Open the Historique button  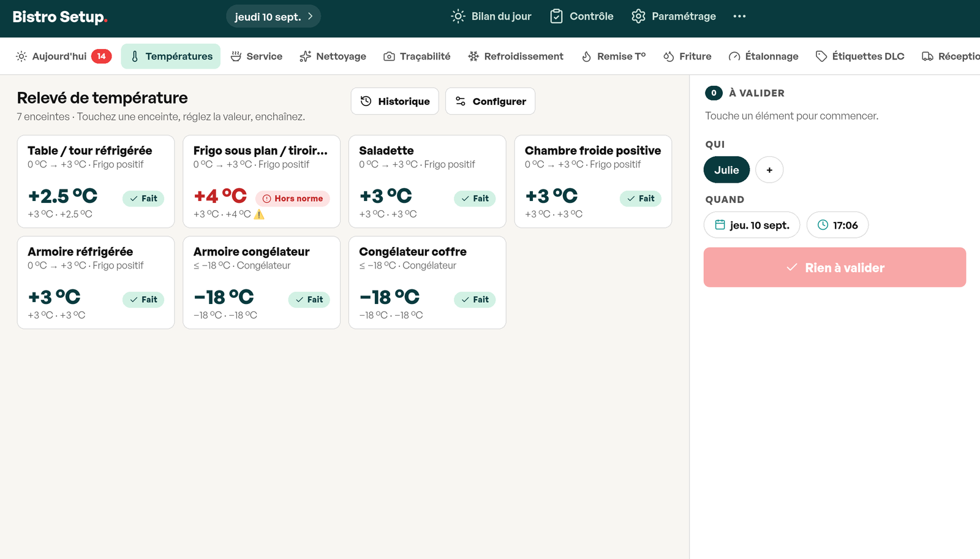pyautogui.click(x=395, y=101)
